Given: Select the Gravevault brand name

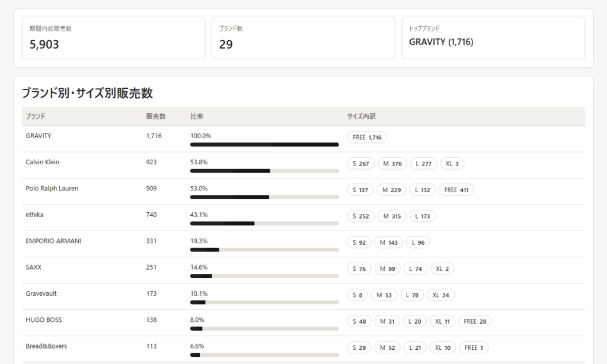Looking at the screenshot, I should tap(41, 294).
